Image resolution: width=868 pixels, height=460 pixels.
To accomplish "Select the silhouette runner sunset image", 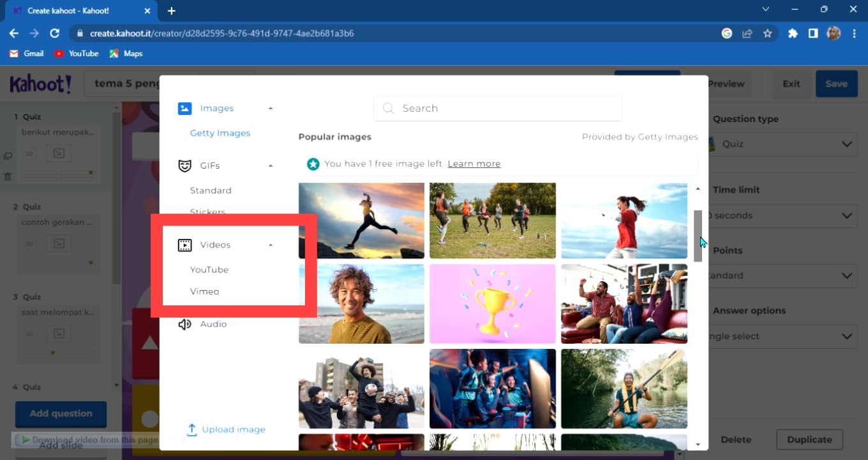I will point(361,220).
